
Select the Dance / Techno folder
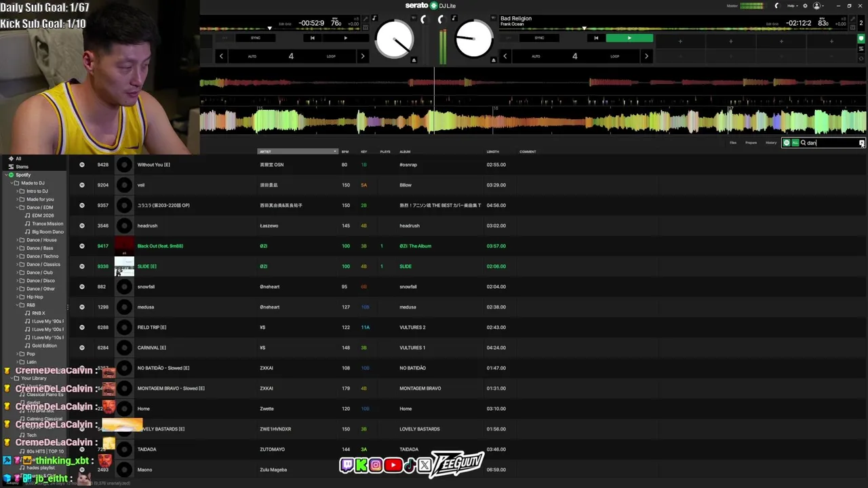click(x=42, y=256)
